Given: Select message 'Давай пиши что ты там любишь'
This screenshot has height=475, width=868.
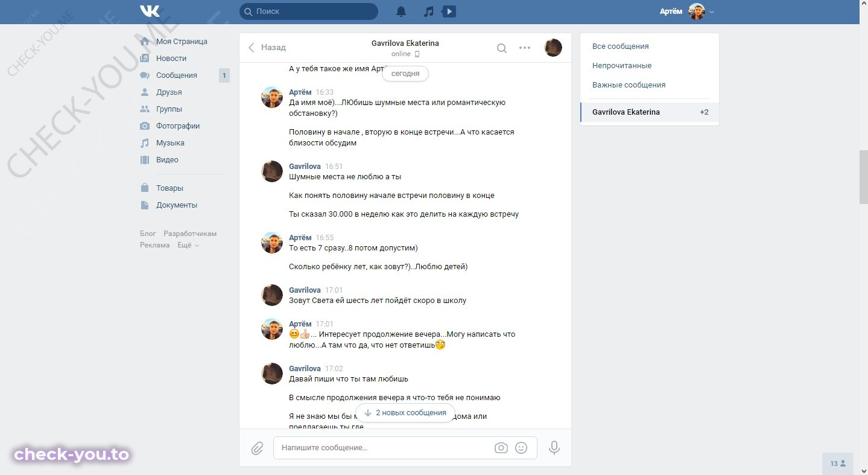Looking at the screenshot, I should point(349,379).
